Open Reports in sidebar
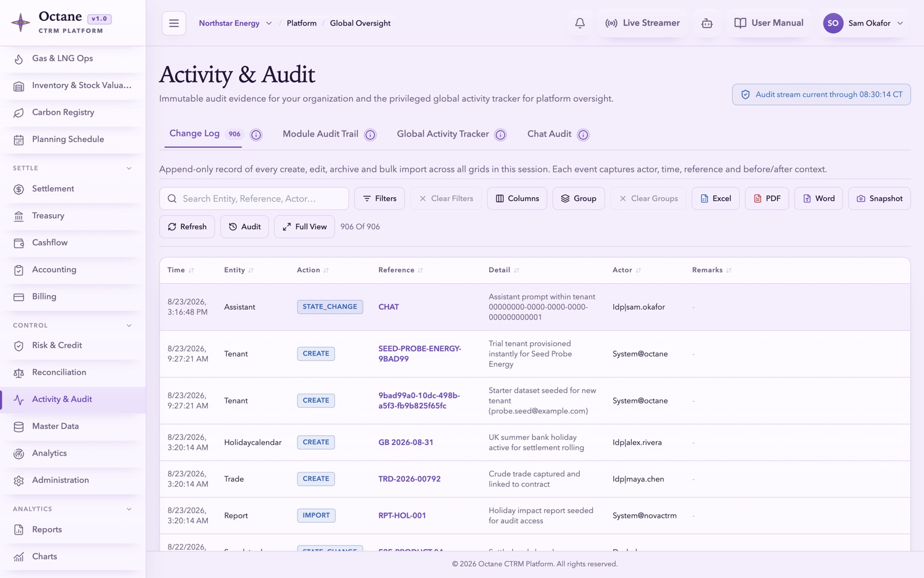Image resolution: width=924 pixels, height=578 pixels. (x=73, y=529)
